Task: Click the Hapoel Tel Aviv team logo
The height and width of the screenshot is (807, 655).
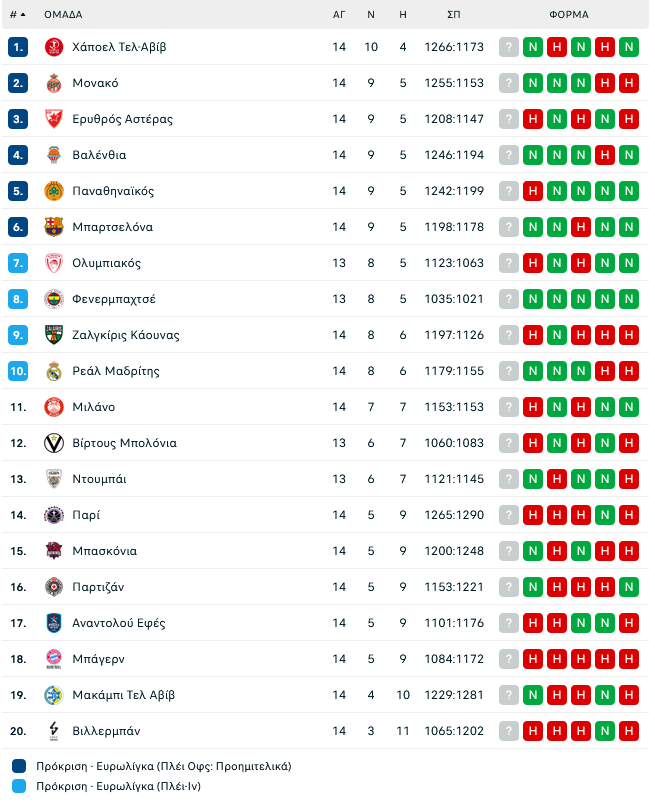Action: pyautogui.click(x=54, y=47)
